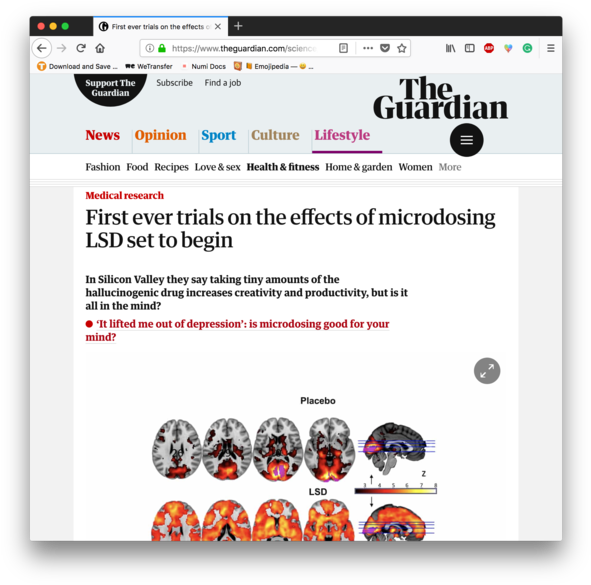The image size is (591, 585).
Task: Open page actions three-dots menu
Action: click(x=368, y=48)
